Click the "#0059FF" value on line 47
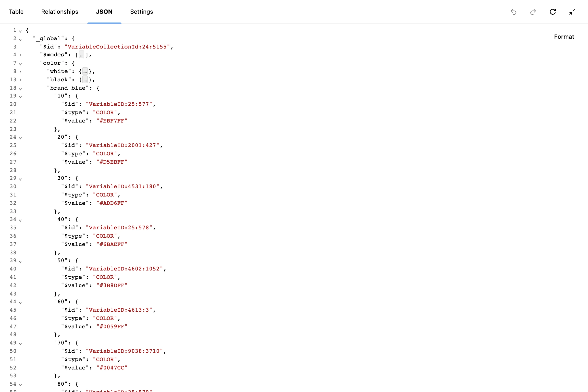 112,327
